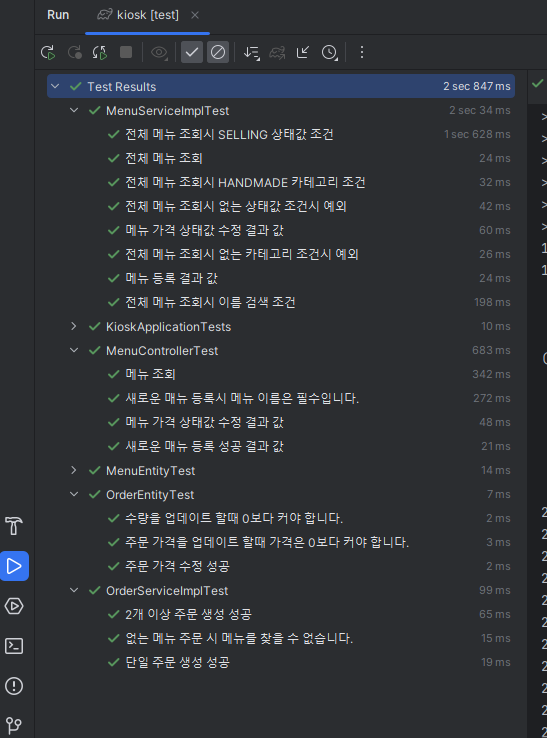Select test '새로운 매뉴 등록시 메뉴 이름은 필수입니다.'
The height and width of the screenshot is (738, 547).
(281, 399)
